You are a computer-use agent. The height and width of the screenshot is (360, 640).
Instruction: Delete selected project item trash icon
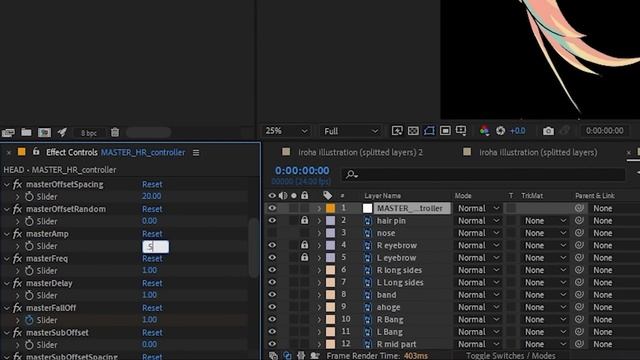(x=115, y=132)
